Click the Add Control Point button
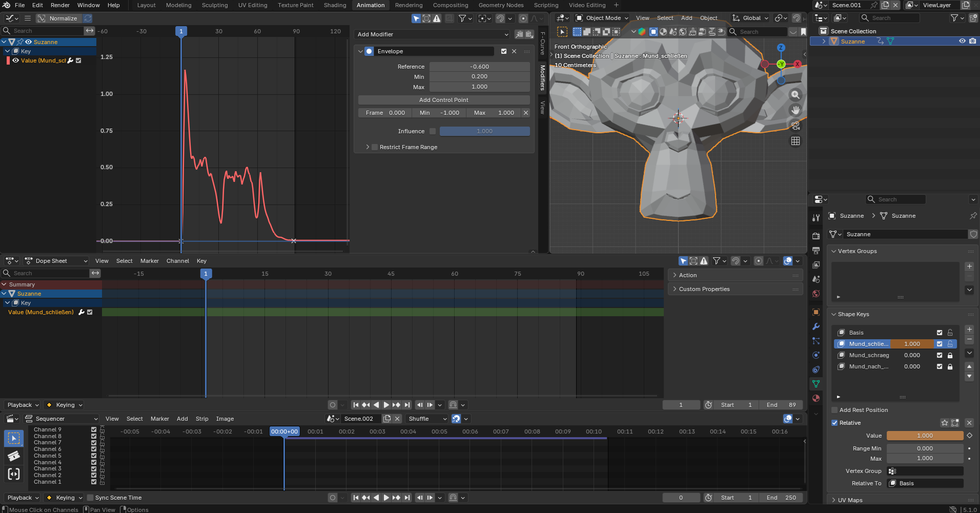Image resolution: width=980 pixels, height=513 pixels. click(444, 100)
